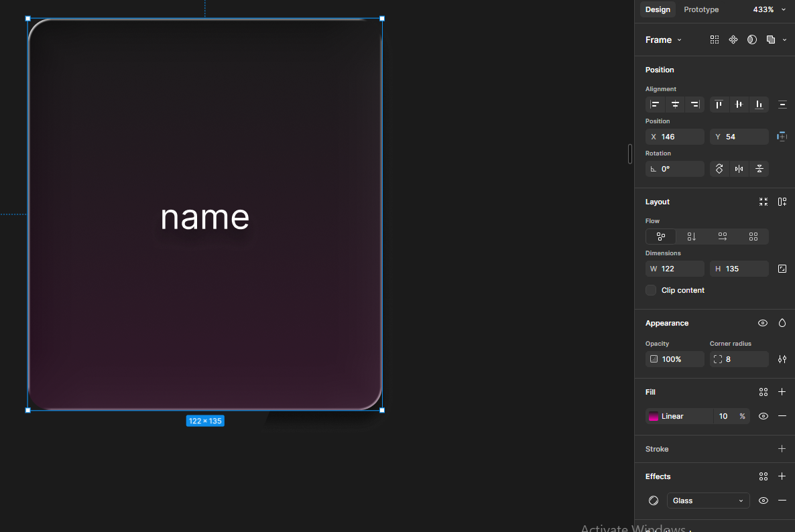Align vertical centers icon
Viewport: 795px width, 532px height.
[739, 105]
